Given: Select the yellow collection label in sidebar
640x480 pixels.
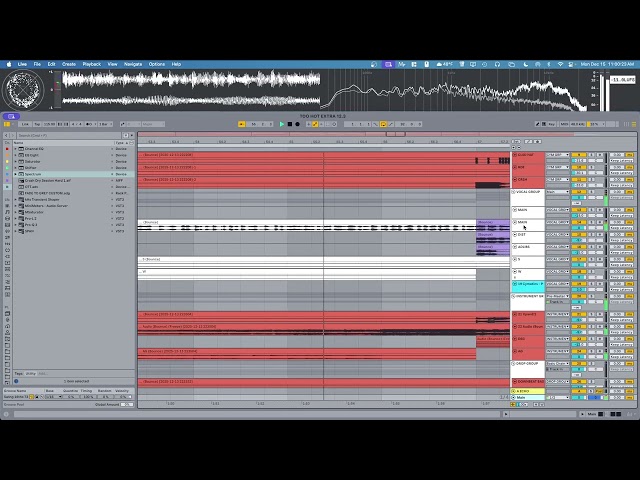Looking at the screenshot, I should [7, 162].
